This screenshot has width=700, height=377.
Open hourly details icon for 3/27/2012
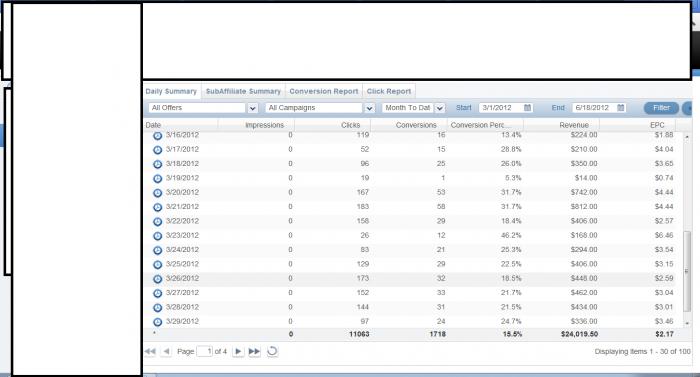click(x=158, y=293)
